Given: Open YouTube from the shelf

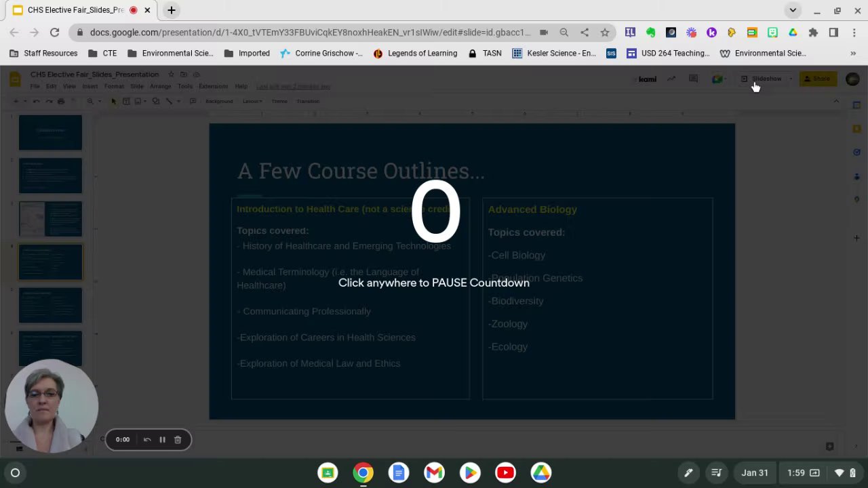Looking at the screenshot, I should 505,472.
